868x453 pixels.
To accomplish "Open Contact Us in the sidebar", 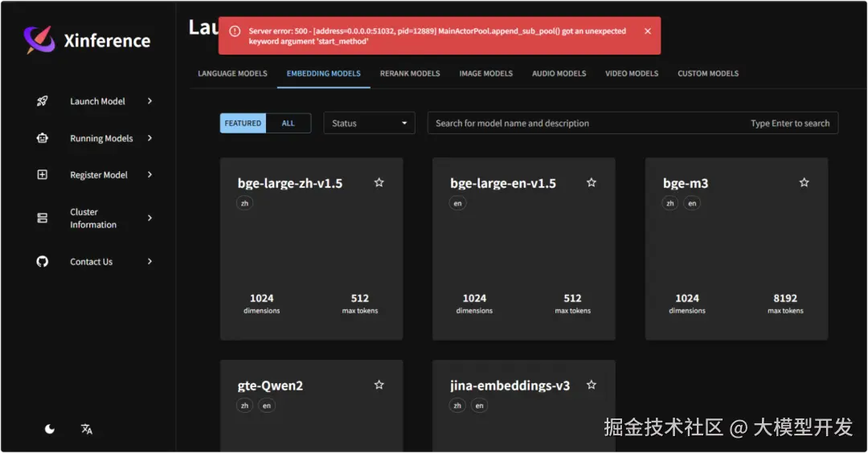I will tap(94, 262).
